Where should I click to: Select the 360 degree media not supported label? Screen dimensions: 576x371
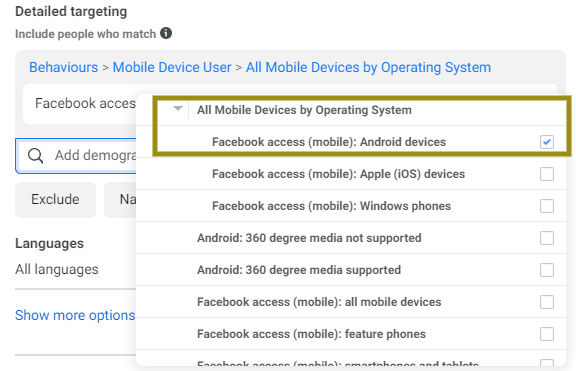click(309, 238)
